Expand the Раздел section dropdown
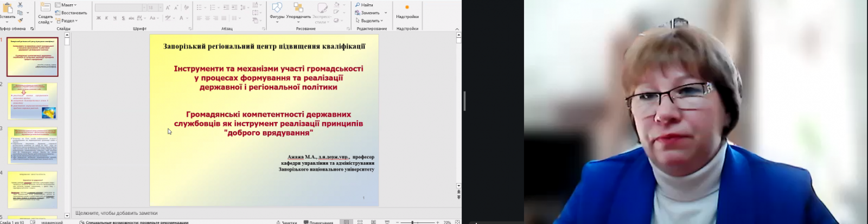The image size is (868, 224). pos(68,21)
